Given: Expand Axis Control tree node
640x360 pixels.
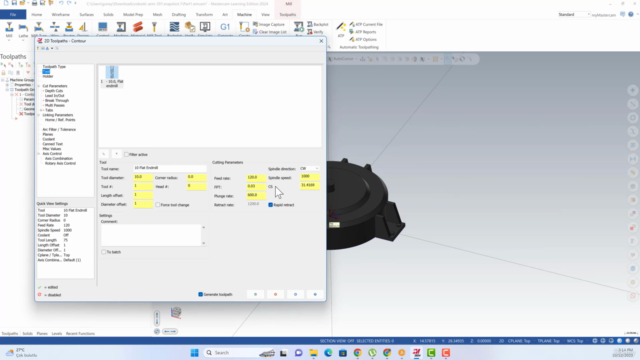Looking at the screenshot, I should click(39, 154).
